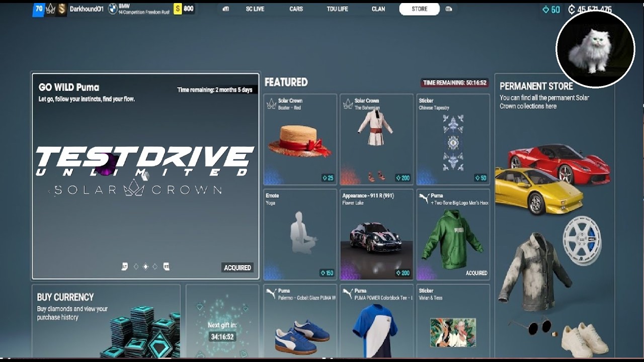
Task: Click the 34:16:52 gift countdown value
Action: [x=222, y=336]
